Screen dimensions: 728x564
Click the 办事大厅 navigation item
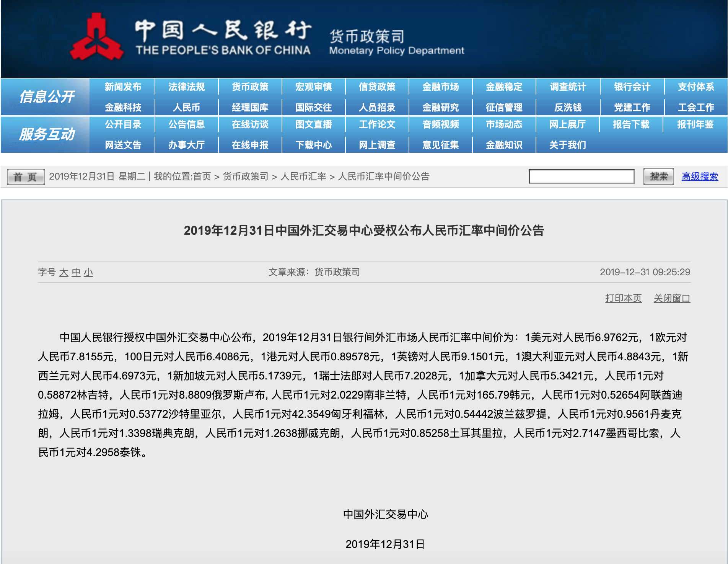(187, 145)
